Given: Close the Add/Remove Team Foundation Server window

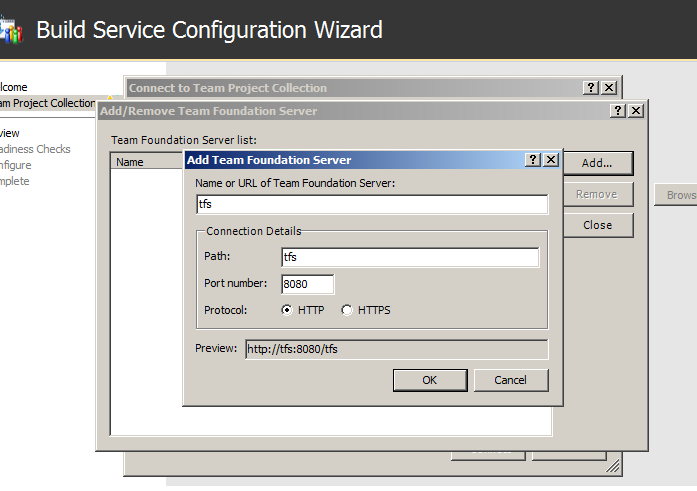Looking at the screenshot, I should (x=636, y=111).
